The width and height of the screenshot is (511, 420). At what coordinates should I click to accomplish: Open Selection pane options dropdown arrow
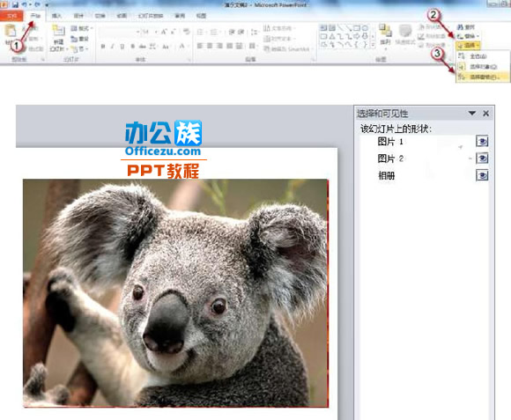472,114
